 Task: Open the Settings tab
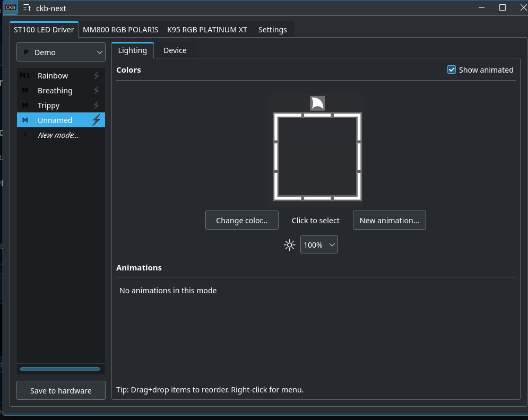[x=272, y=29]
